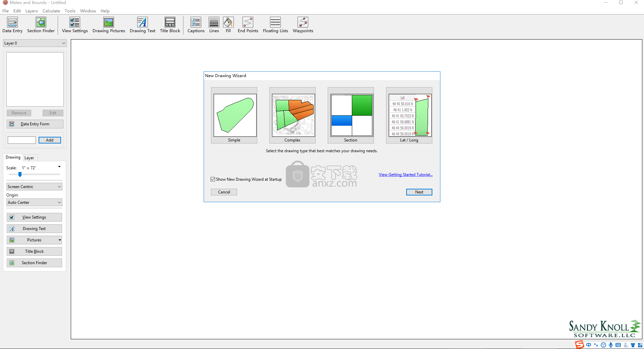Open the Calculate menu
Image resolution: width=644 pixels, height=349 pixels.
pos(51,11)
